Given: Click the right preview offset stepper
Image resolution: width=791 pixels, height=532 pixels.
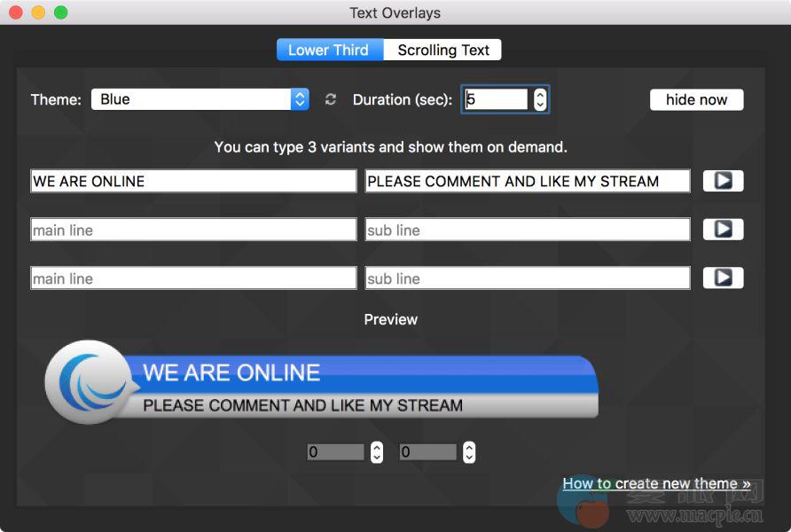Looking at the screenshot, I should [x=469, y=452].
